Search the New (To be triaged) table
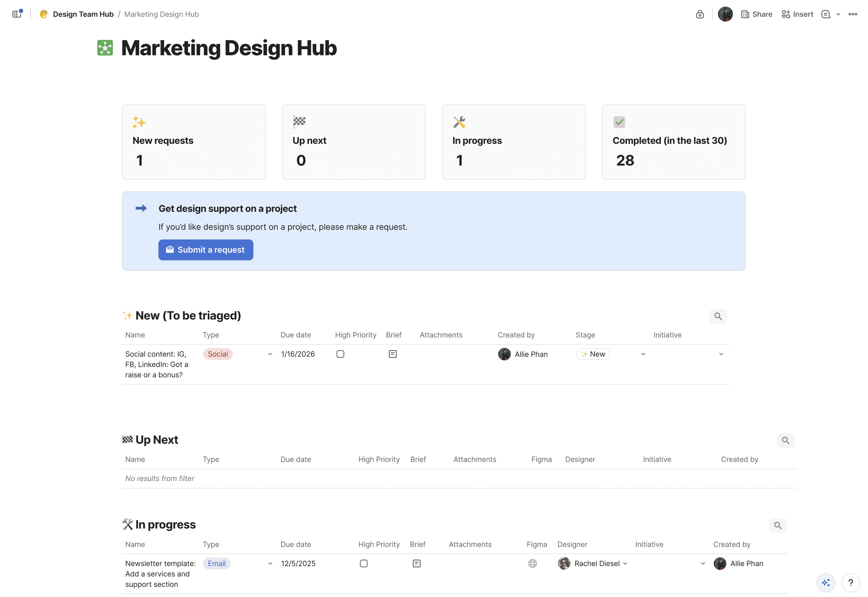The width and height of the screenshot is (868, 597). coord(718,316)
